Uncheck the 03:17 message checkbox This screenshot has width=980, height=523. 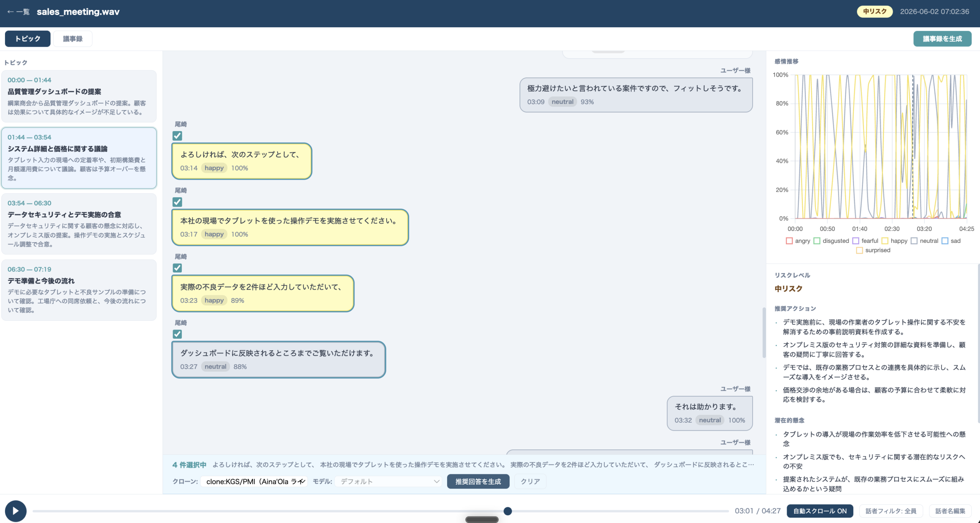(x=177, y=202)
